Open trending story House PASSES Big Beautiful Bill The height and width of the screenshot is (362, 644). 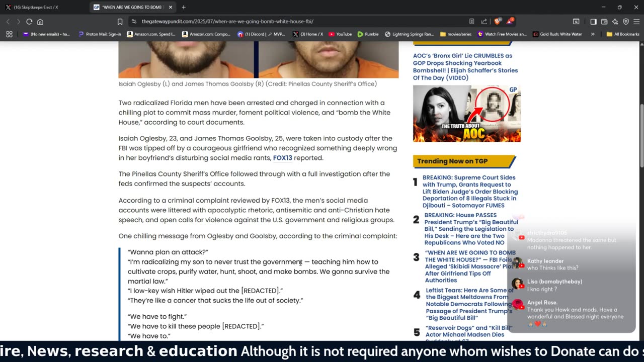(471, 229)
